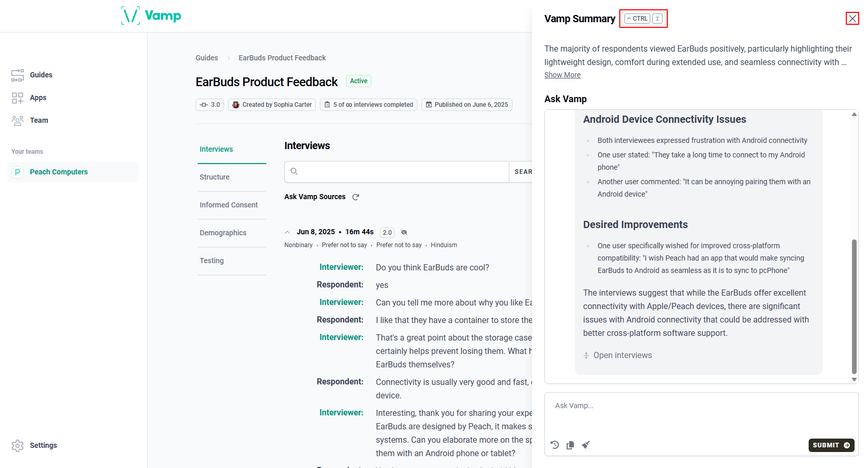Focus the Ask Vamp text input
The width and height of the screenshot is (868, 468).
pyautogui.click(x=701, y=414)
